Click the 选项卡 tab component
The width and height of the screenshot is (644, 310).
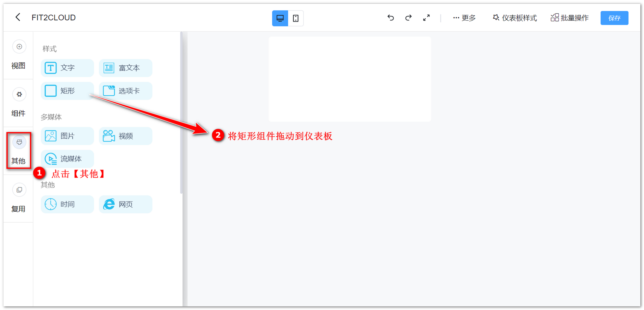tap(125, 91)
